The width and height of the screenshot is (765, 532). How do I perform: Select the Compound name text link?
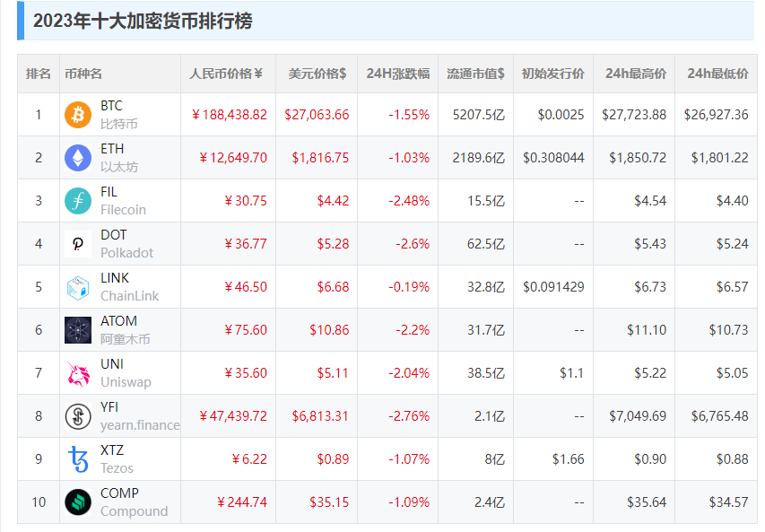[x=134, y=511]
